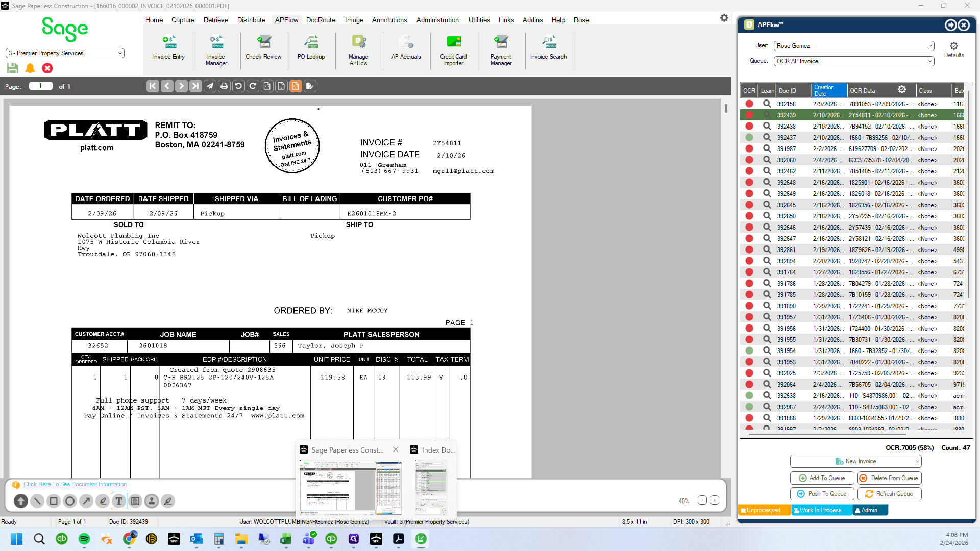Open the DocRoute menu
The image size is (980, 551).
coord(321,20)
